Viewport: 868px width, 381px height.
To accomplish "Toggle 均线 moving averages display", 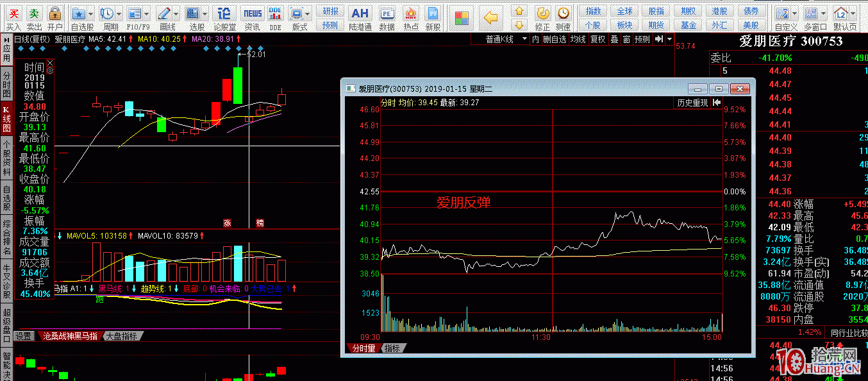I will click(x=578, y=39).
